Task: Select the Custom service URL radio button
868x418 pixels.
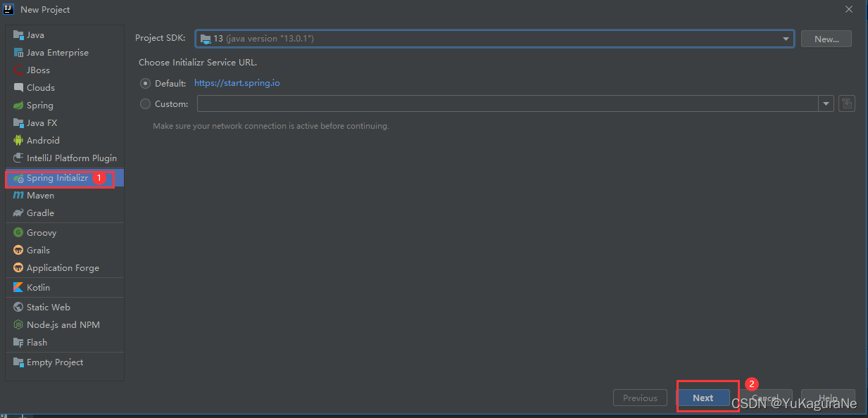Action: tap(146, 104)
